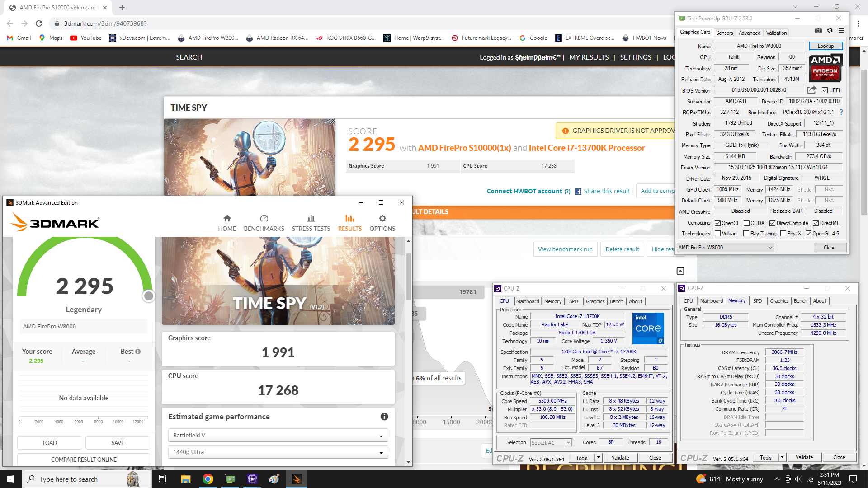Click the Close button in GPU-Z
The height and width of the screenshot is (488, 868).
[830, 248]
